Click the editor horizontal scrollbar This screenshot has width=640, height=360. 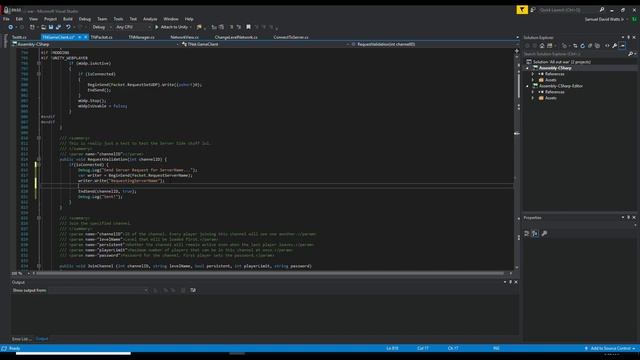269,273
